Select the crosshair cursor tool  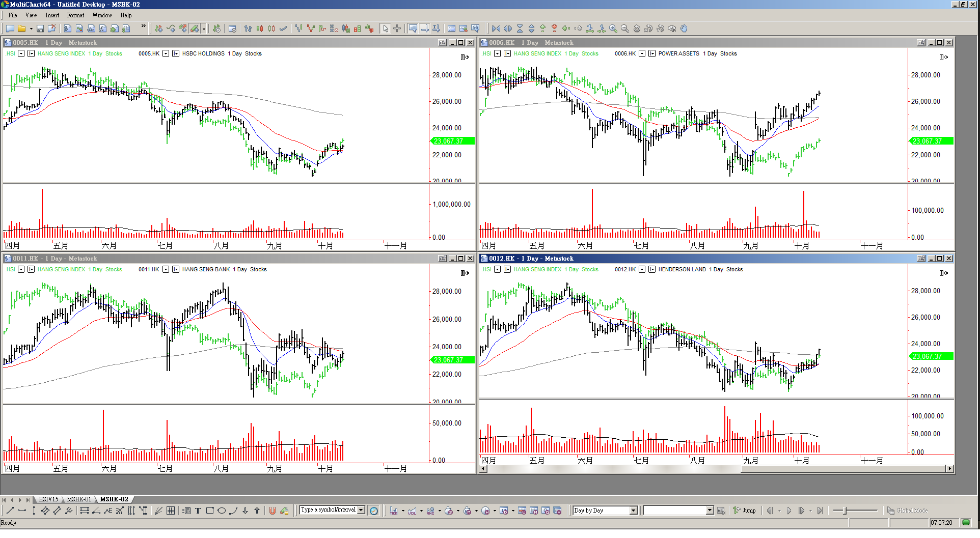coord(397,29)
